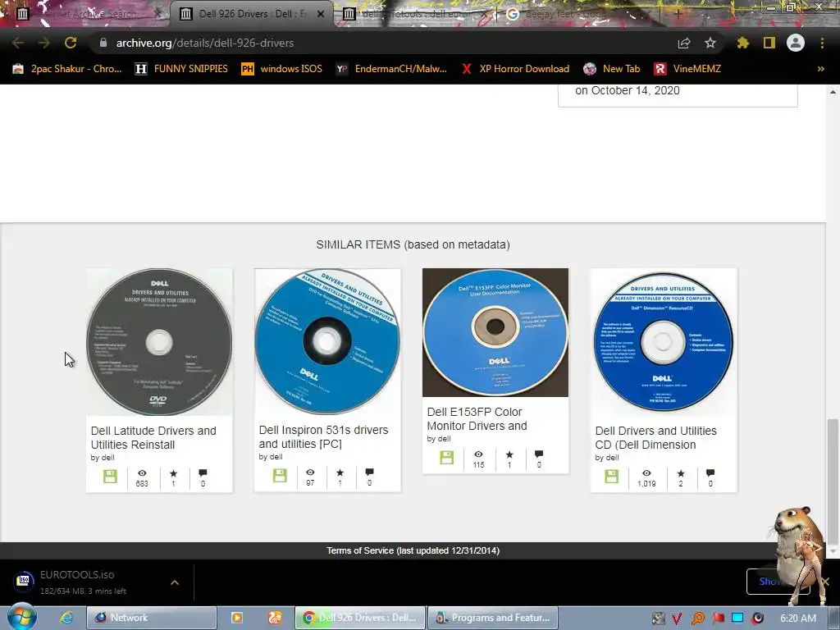Click Show all downloads button
This screenshot has width=840, height=630.
pos(778,582)
